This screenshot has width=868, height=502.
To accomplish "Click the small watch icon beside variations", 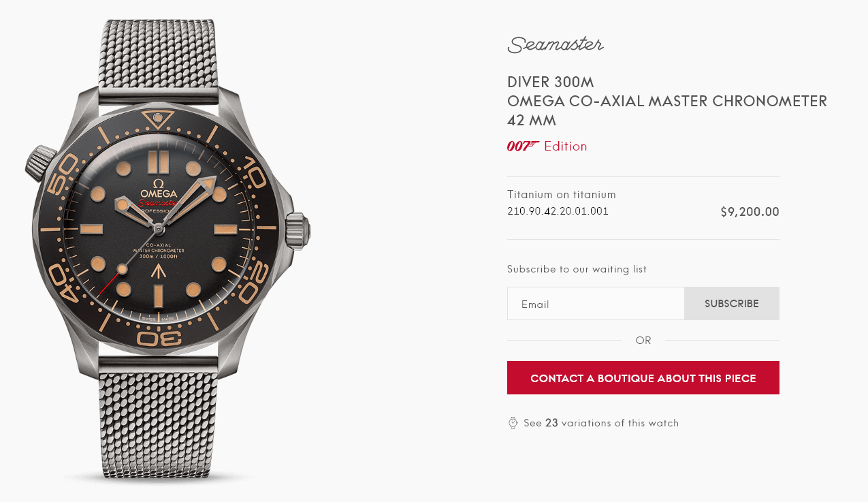I will pyautogui.click(x=513, y=423).
